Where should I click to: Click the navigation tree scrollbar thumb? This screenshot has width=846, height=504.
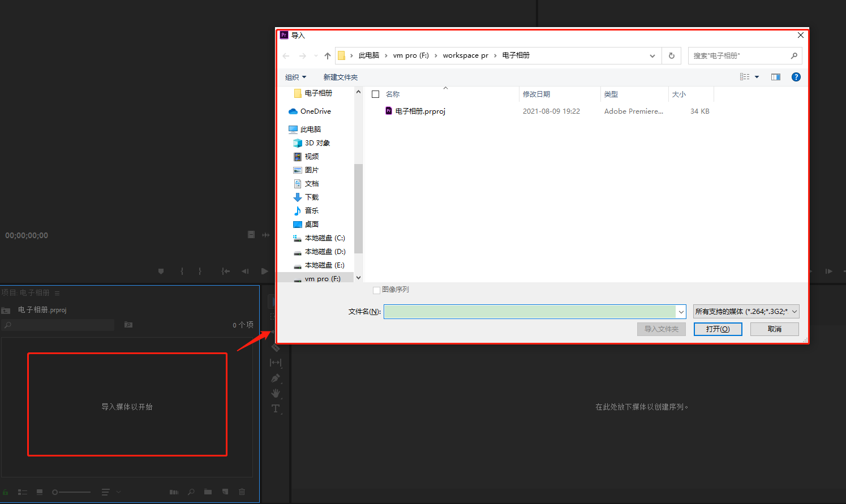(358, 209)
